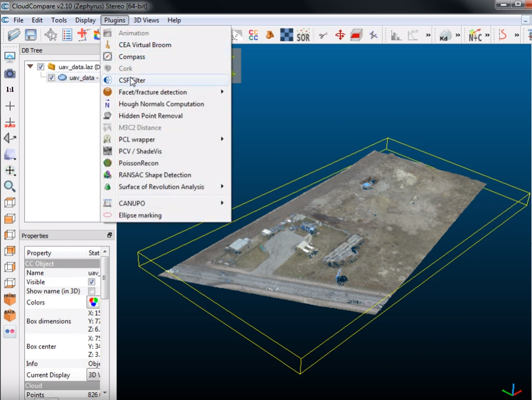
Task: Click the four colored C's toolbar icon
Action: [253, 35]
